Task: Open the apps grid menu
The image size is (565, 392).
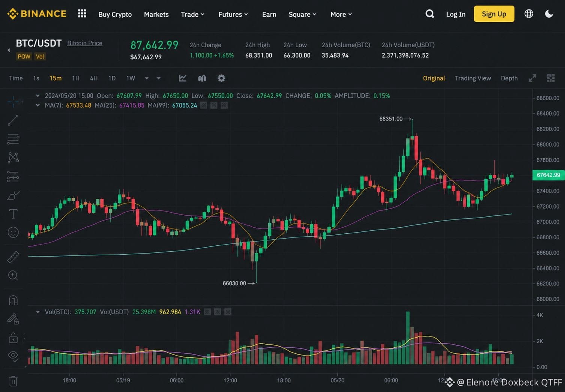Action: pos(82,14)
